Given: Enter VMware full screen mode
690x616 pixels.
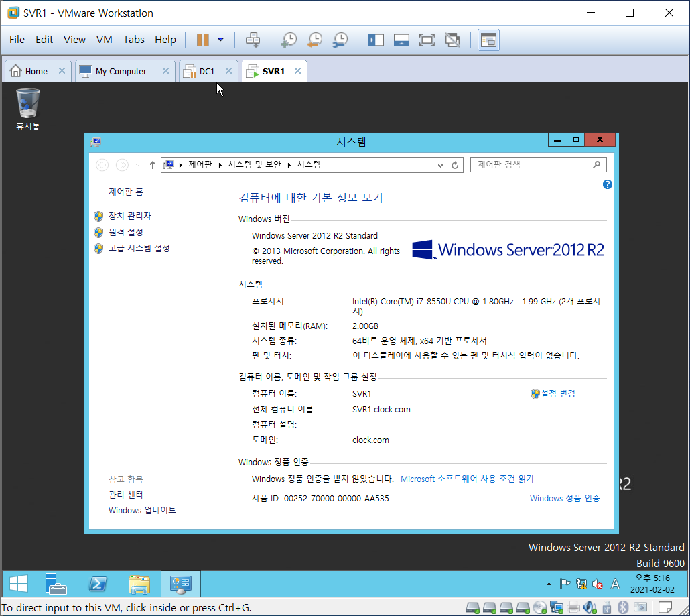Looking at the screenshot, I should [427, 40].
